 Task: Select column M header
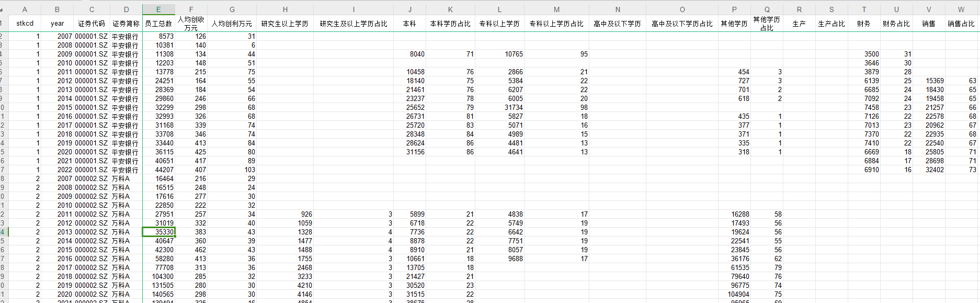tap(556, 9)
